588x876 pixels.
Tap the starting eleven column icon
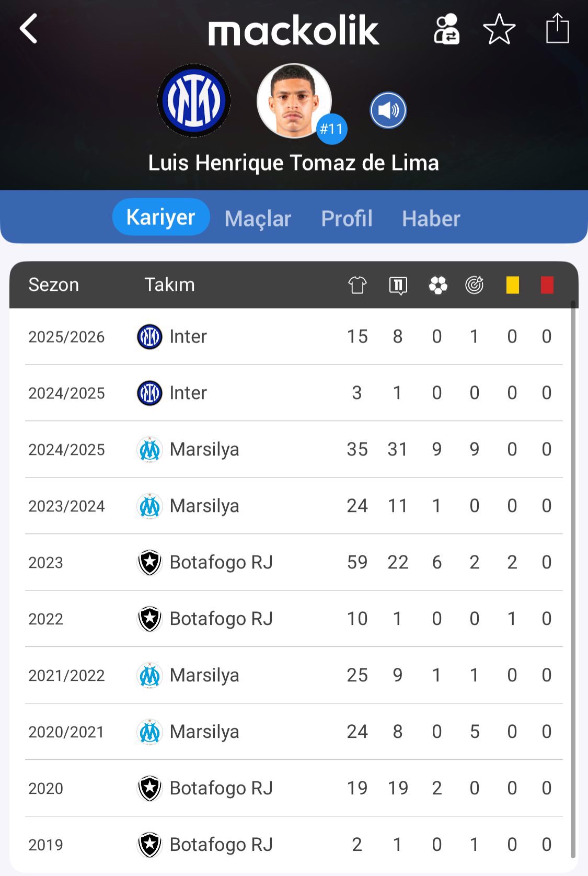click(x=398, y=285)
